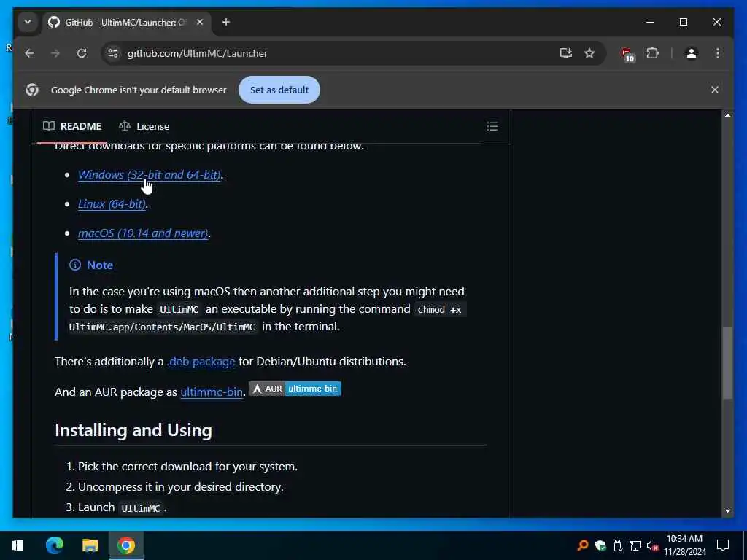Click the USB safely remove tray icon

click(618, 545)
